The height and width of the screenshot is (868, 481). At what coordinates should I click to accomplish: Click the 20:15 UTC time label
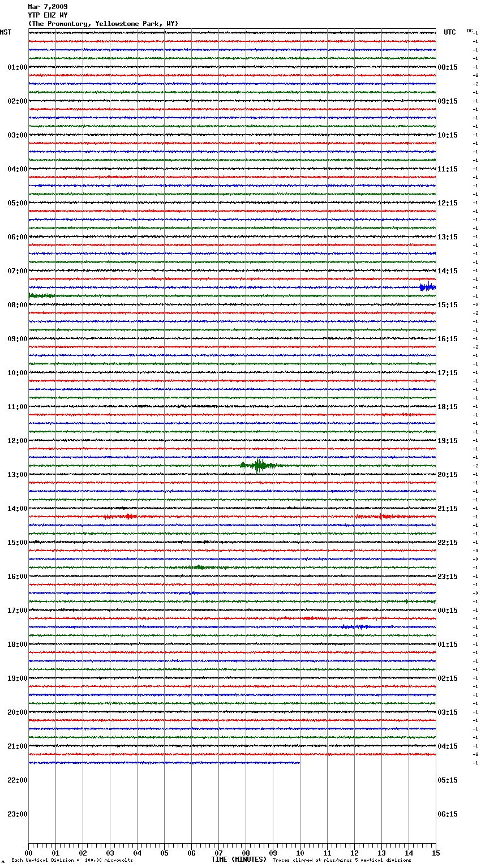pos(448,475)
